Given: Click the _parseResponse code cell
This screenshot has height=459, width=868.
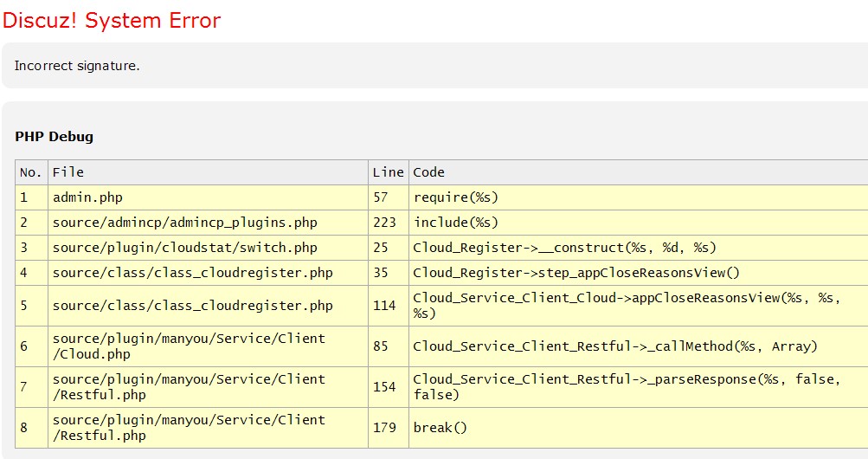Looking at the screenshot, I should [636, 387].
